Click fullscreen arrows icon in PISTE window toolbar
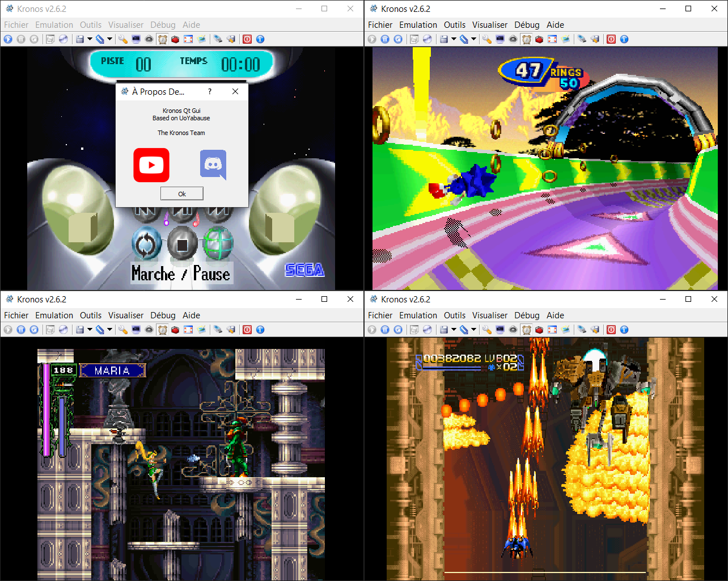 tap(188, 39)
